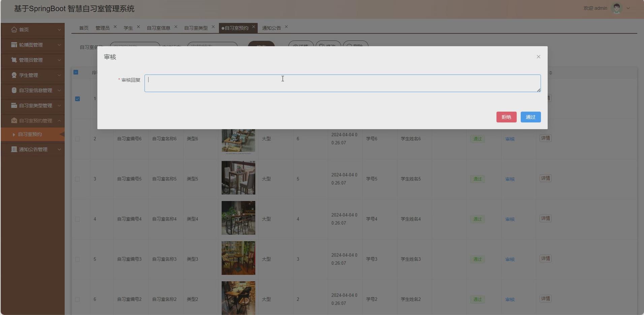Click inside the 审核回复 text field
The width and height of the screenshot is (644, 315).
(342, 83)
